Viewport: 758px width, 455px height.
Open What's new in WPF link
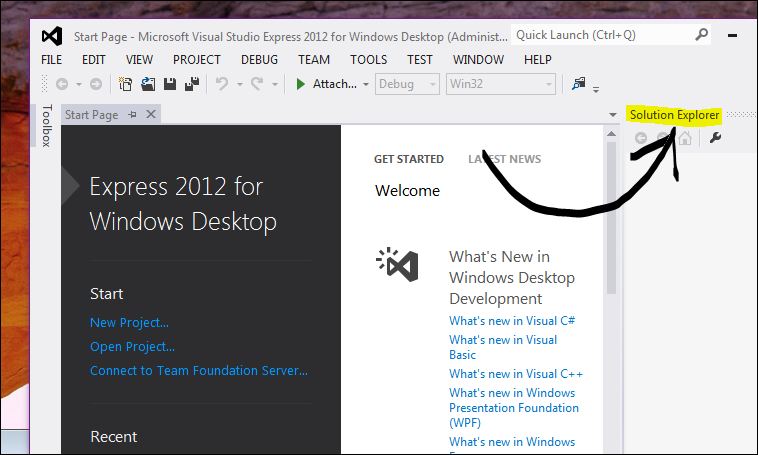[x=513, y=408]
